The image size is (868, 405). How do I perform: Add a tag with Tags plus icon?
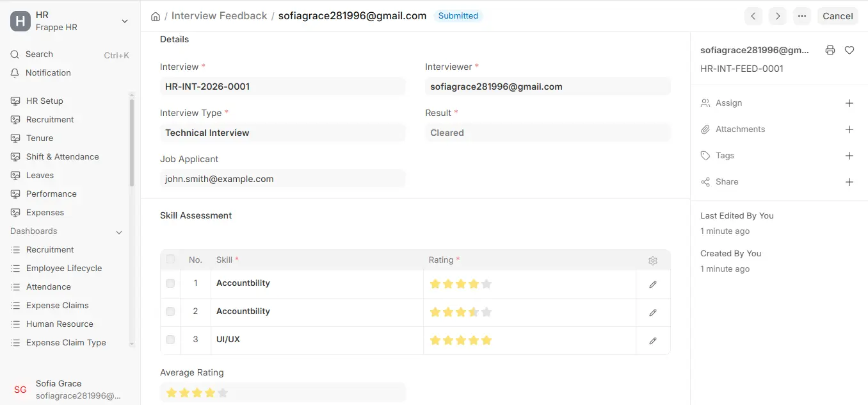(x=849, y=156)
